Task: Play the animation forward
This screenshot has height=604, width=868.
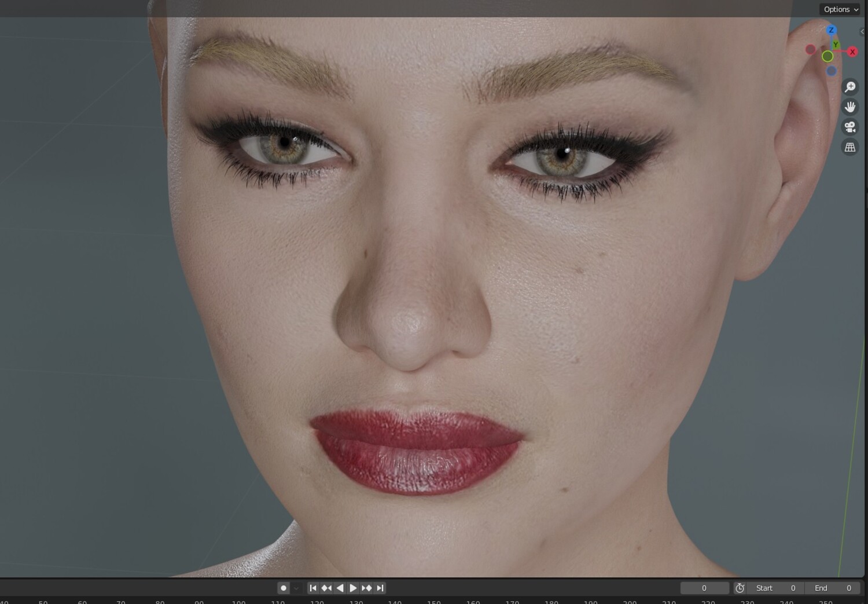Action: click(x=353, y=588)
